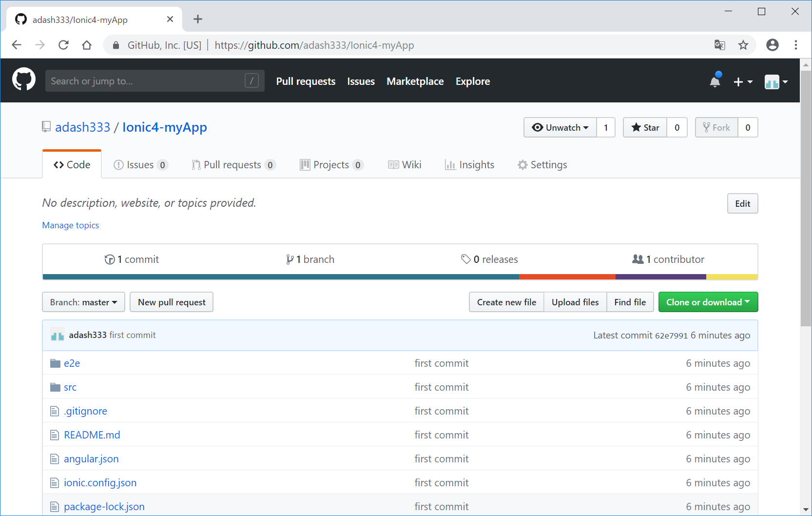Reload the page in browser
812x516 pixels.
[63, 45]
